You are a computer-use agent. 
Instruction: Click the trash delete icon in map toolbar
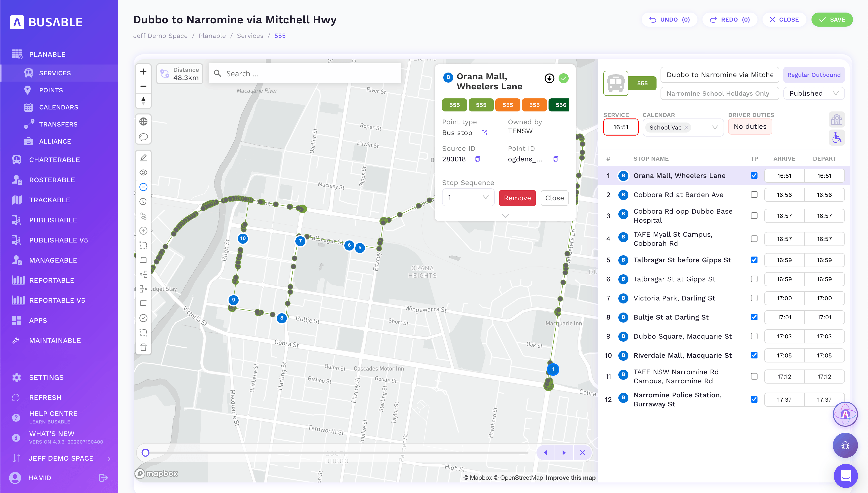[143, 347]
